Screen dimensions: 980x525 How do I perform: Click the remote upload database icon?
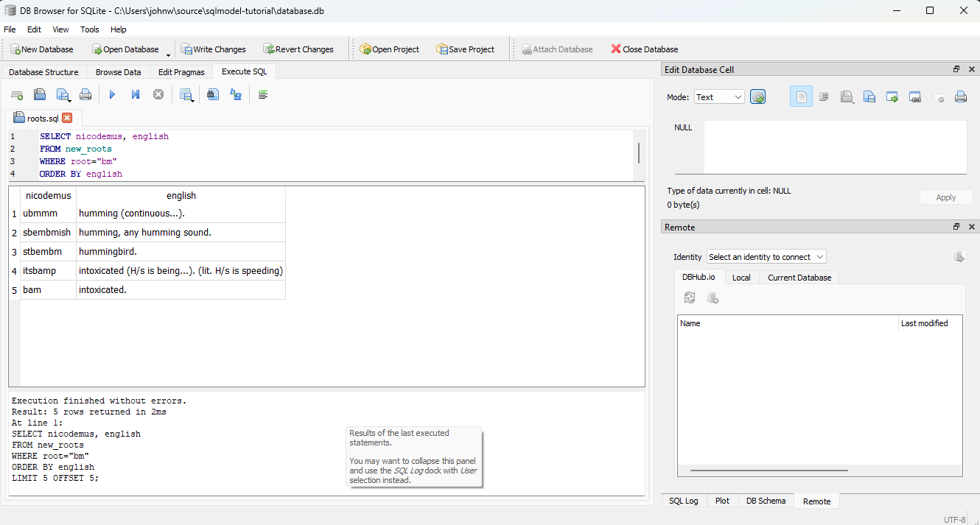(x=959, y=257)
